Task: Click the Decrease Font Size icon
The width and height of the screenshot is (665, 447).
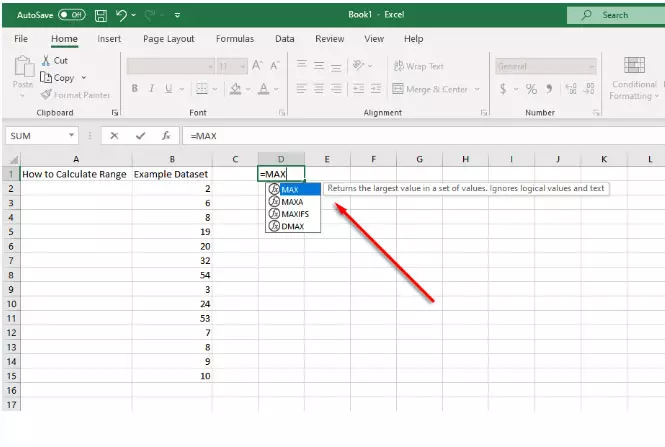Action: tap(275, 65)
